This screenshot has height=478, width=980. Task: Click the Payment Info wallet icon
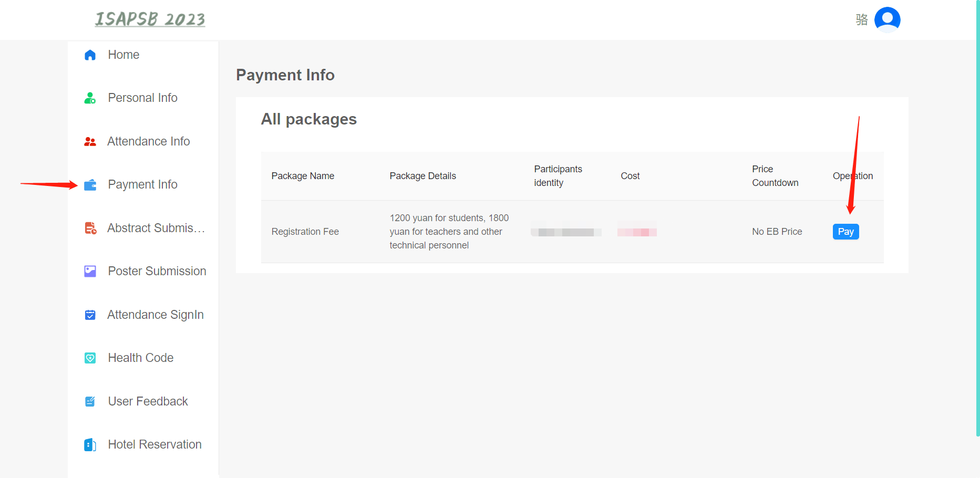coord(90,185)
